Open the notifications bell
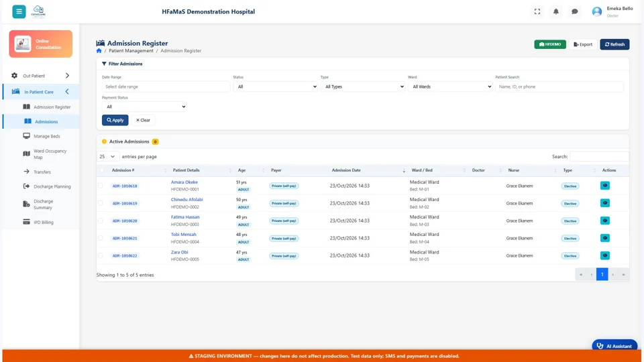Screen dimensions: 644x362 pos(555,11)
